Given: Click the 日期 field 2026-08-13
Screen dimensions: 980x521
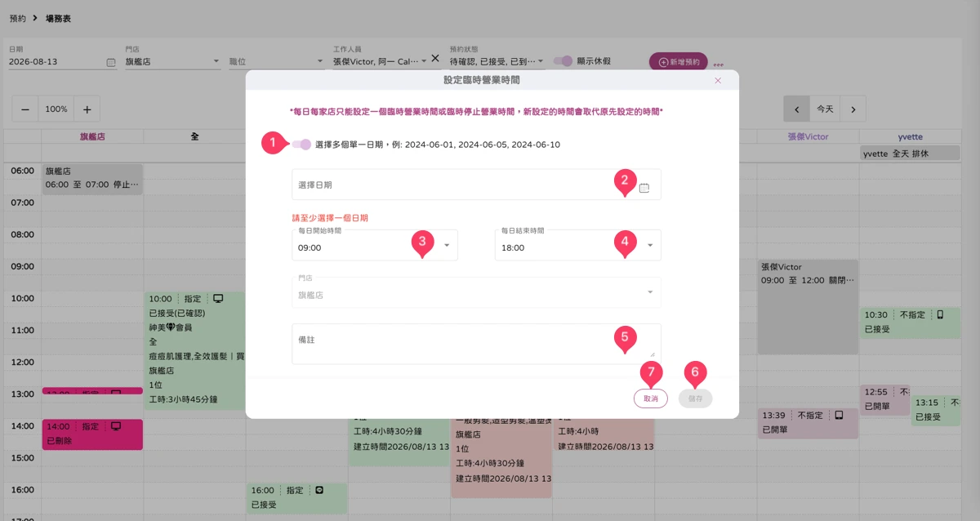Looking at the screenshot, I should point(62,61).
